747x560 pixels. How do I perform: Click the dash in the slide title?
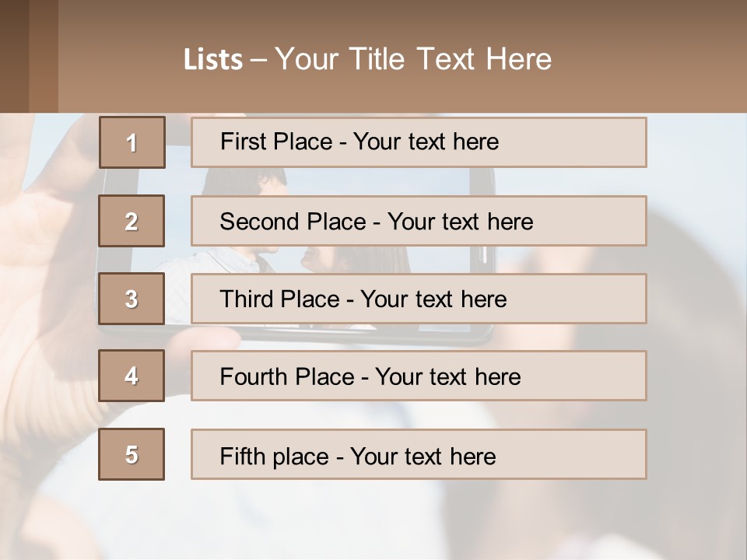(259, 60)
